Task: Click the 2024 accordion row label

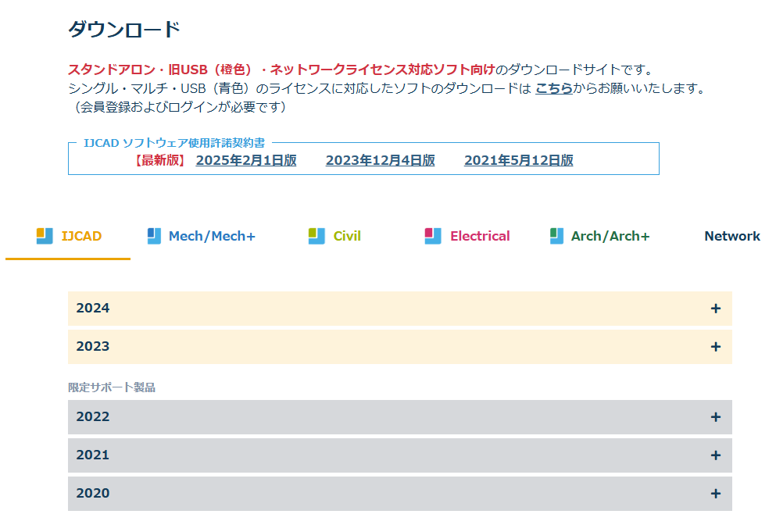Action: [x=93, y=308]
